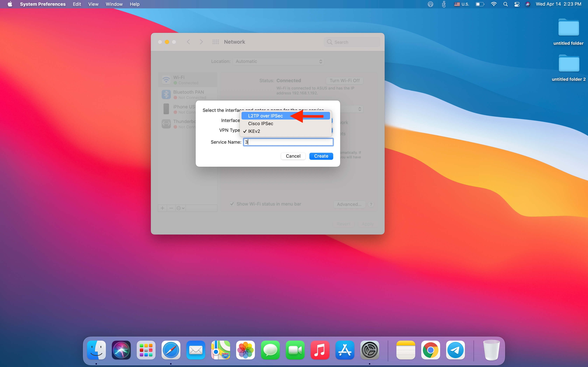The height and width of the screenshot is (367, 588).
Task: Launch Siri from the Dock
Action: [121, 350]
